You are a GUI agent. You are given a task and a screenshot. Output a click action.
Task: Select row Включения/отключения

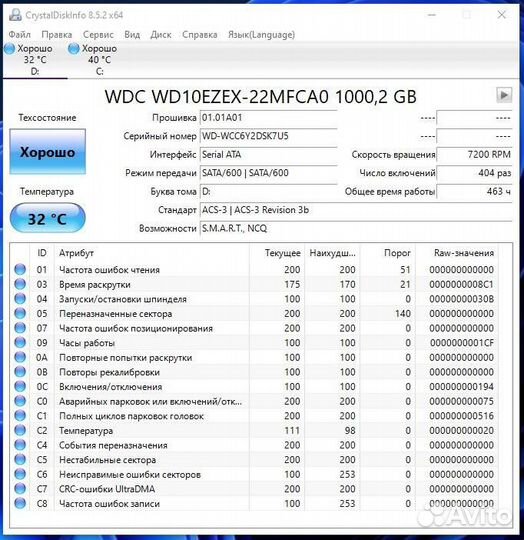(254, 386)
